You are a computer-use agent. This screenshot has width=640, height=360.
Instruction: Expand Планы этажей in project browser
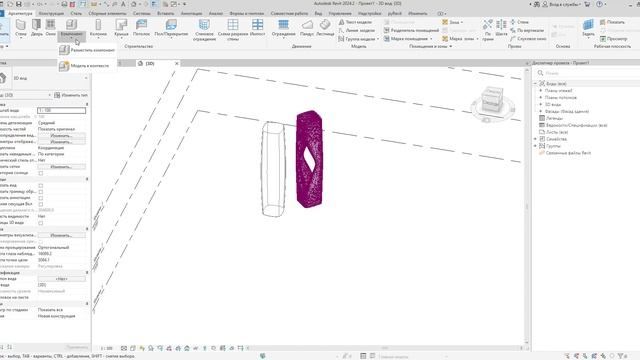[x=541, y=91]
